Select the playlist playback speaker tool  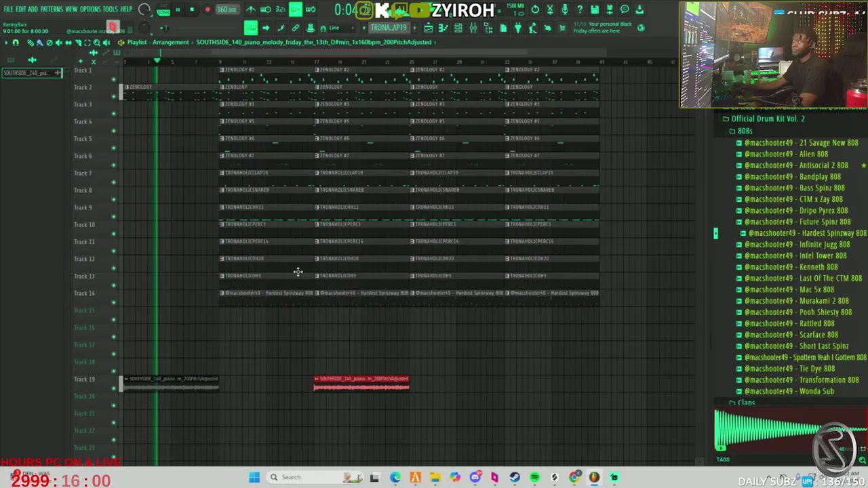[x=106, y=43]
